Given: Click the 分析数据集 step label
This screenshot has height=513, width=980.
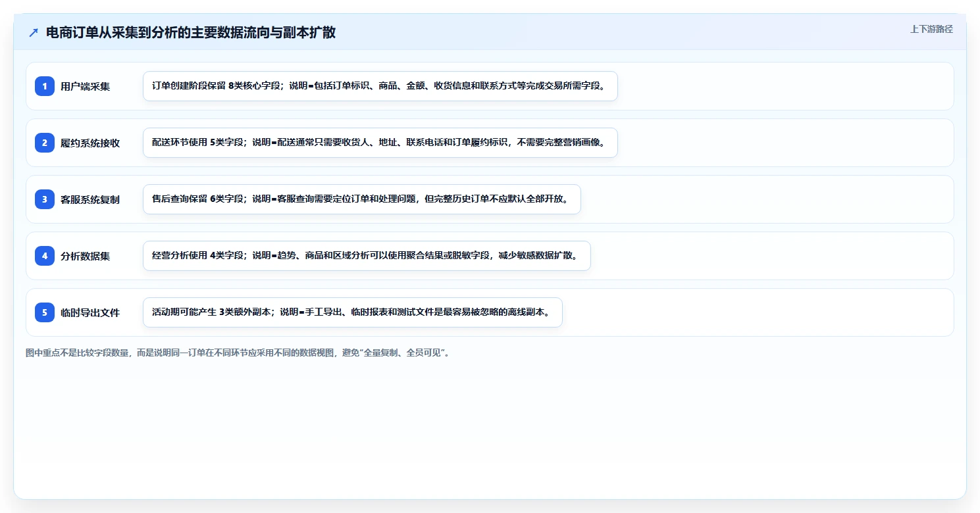Looking at the screenshot, I should (x=86, y=256).
